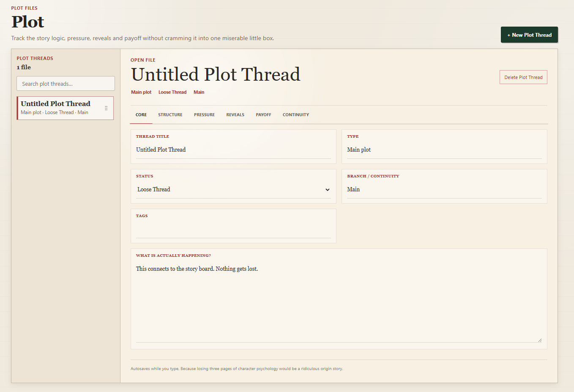
Task: Click the empty Tags input
Action: tap(233, 229)
